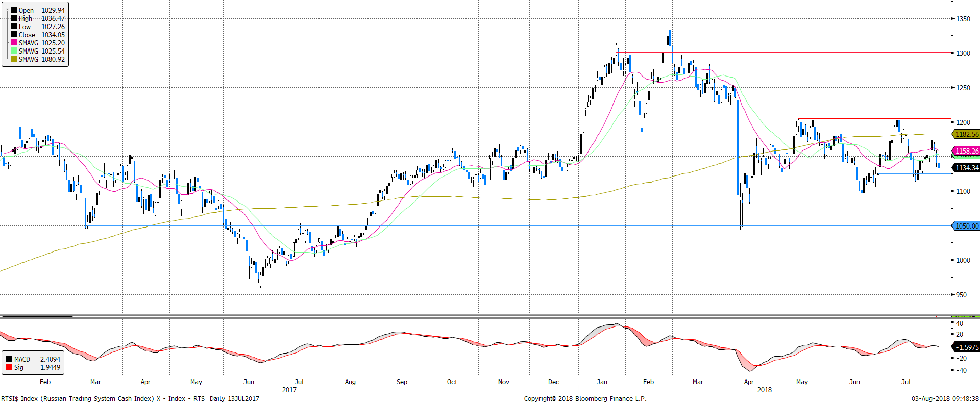This screenshot has height=403, width=980.
Task: Click the blue 1050.00 support level label
Action: (x=966, y=226)
